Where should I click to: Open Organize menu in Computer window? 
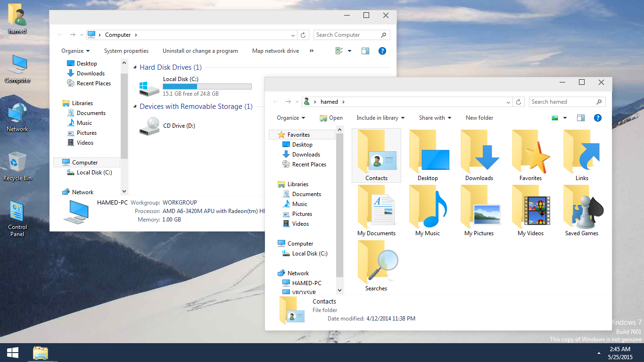tap(75, 51)
